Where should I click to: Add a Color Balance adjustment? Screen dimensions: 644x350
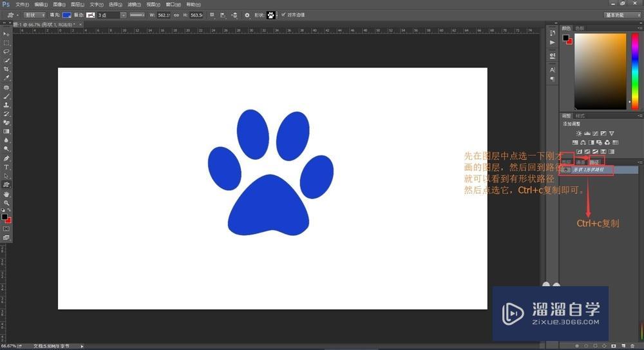click(x=583, y=142)
